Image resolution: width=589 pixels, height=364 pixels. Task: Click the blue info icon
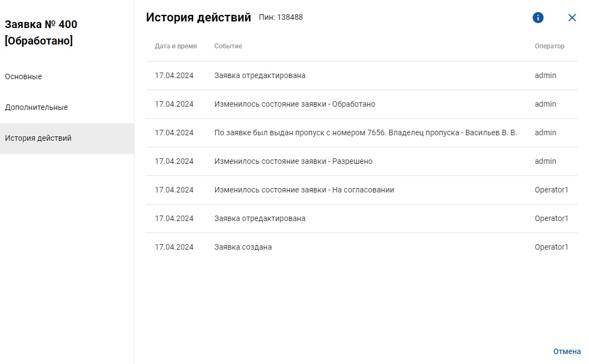538,18
